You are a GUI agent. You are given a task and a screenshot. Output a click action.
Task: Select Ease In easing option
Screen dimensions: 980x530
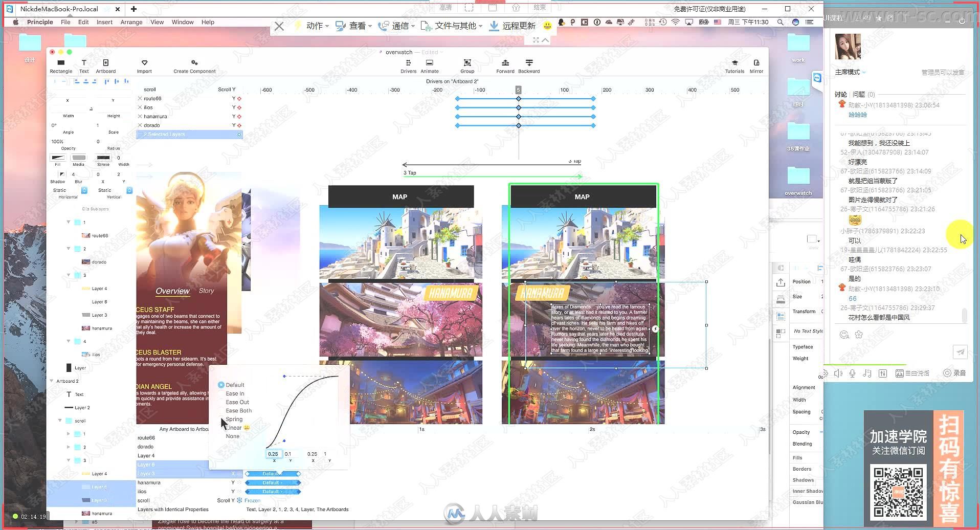pos(234,393)
